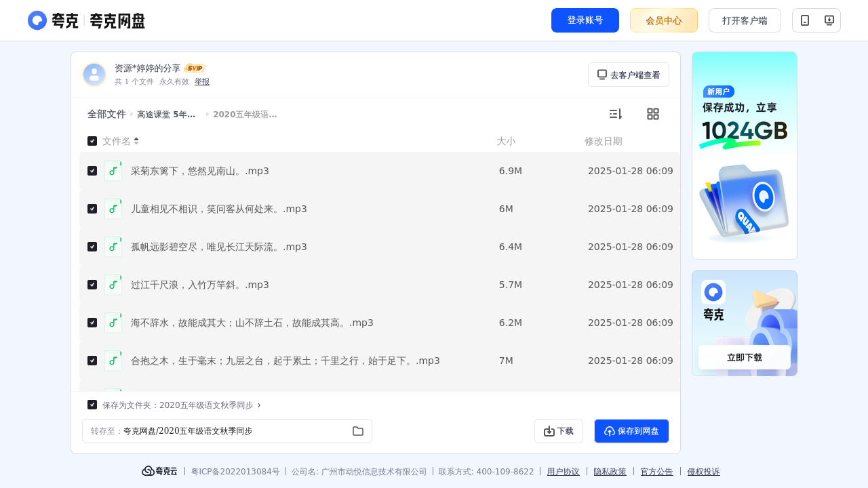Click the 登录账号 button

[x=585, y=20]
